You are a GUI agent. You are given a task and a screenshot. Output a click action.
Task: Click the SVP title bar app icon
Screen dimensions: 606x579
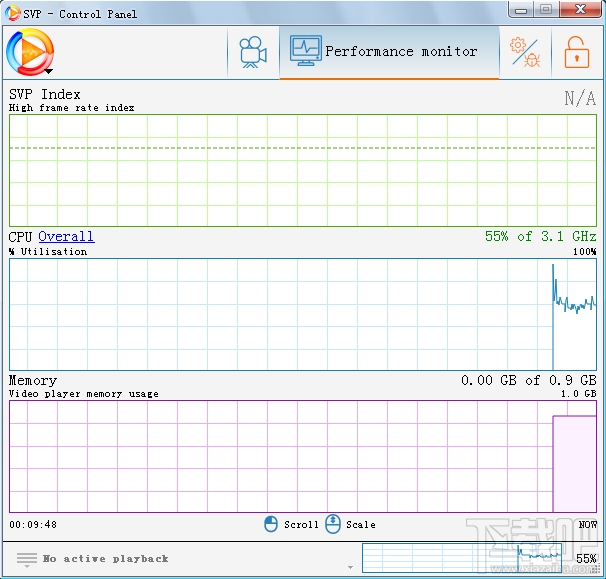pyautogui.click(x=12, y=14)
